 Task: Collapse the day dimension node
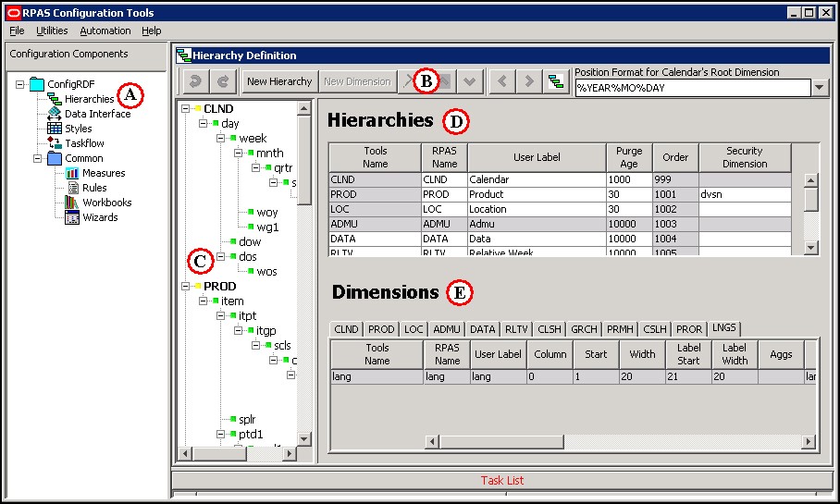(x=203, y=123)
